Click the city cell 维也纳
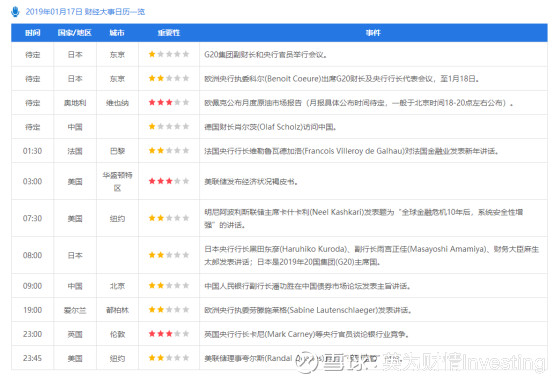This screenshot has width=554, height=377. pyautogui.click(x=117, y=103)
